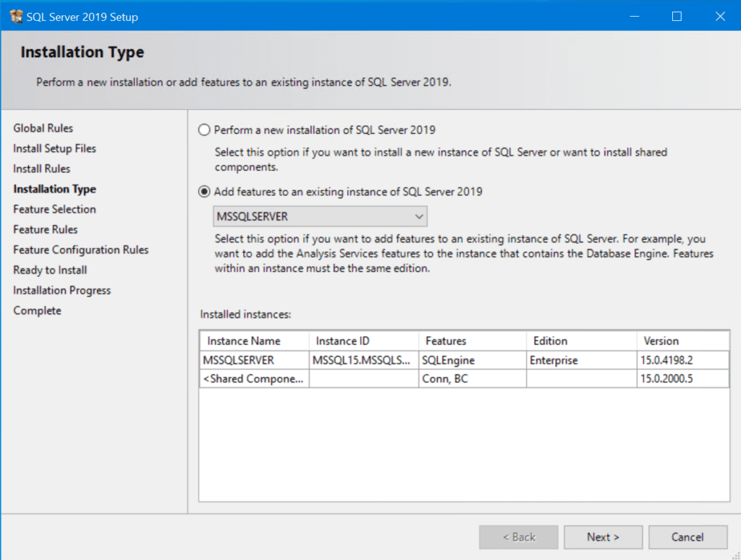
Task: Open the MSSQLSERVER instance dropdown
Action: 320,216
